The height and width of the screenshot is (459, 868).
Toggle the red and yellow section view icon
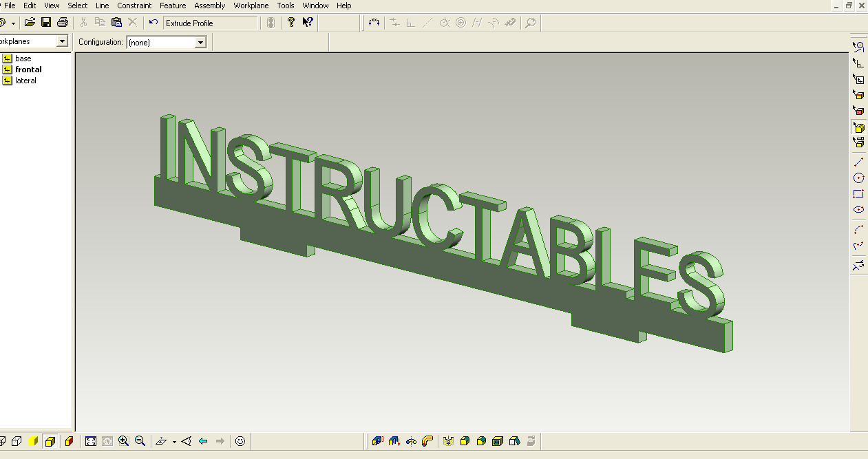[69, 441]
